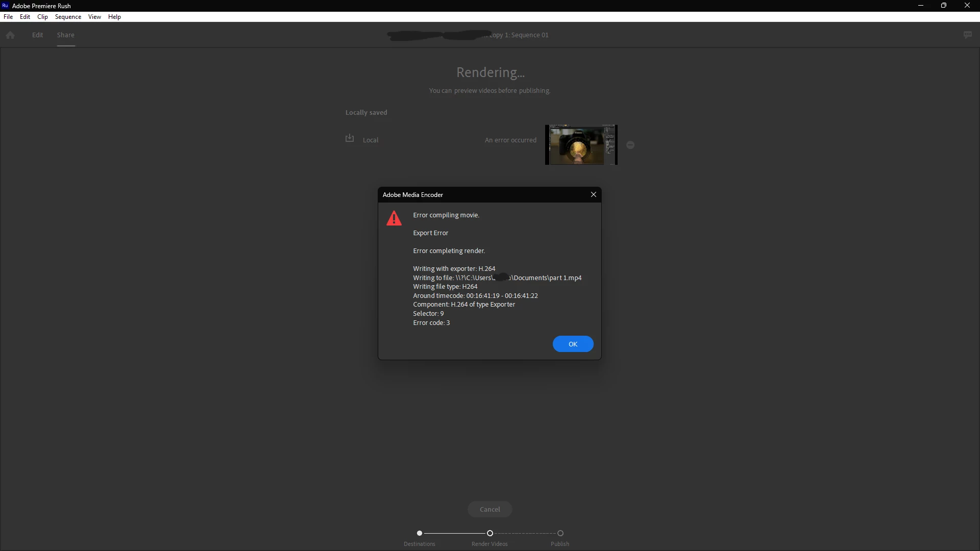Click the red warning triangle icon

[394, 218]
